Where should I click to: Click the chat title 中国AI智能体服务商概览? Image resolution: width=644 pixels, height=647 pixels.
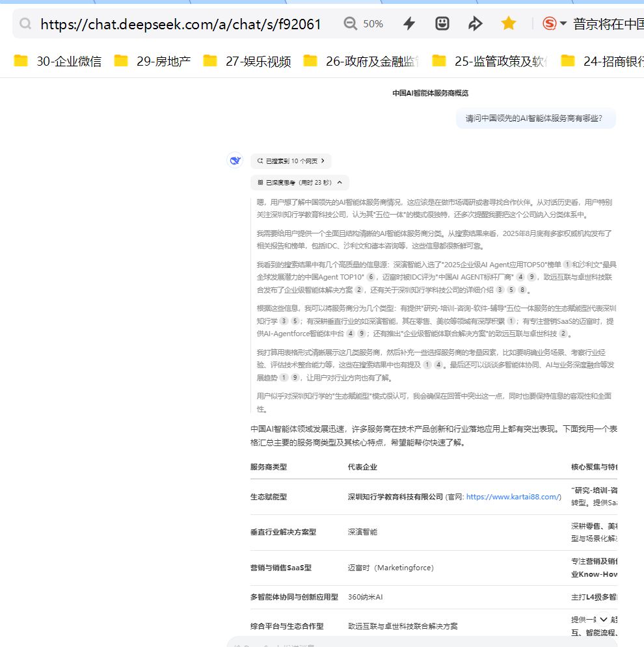(x=430, y=93)
